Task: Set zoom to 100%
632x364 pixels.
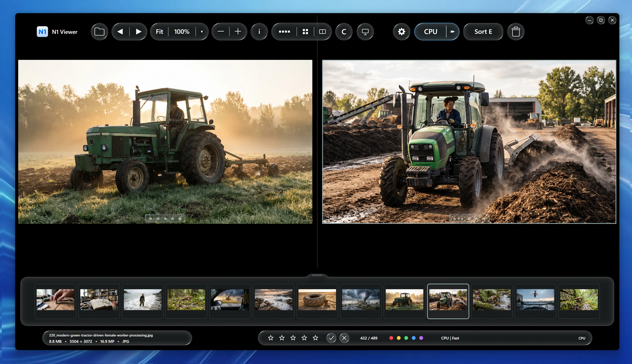Action: (182, 32)
